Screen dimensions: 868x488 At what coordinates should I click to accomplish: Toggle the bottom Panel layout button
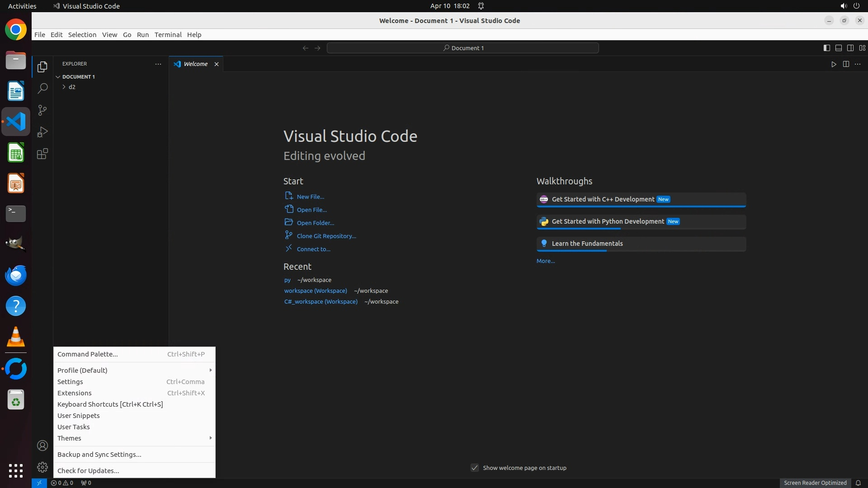838,48
